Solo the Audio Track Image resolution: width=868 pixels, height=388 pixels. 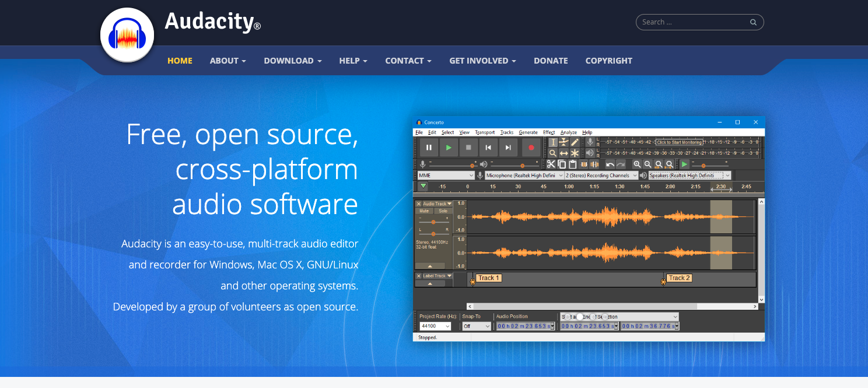(443, 211)
